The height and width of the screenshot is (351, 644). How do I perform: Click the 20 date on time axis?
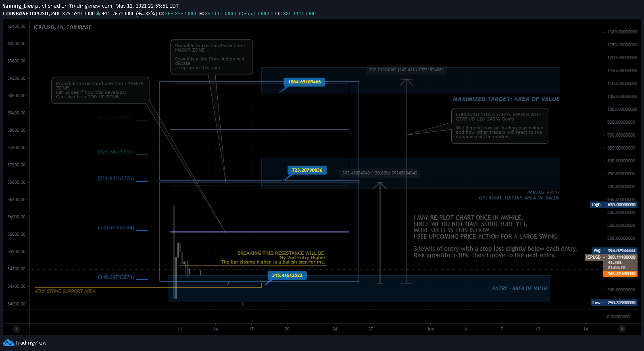click(x=287, y=329)
